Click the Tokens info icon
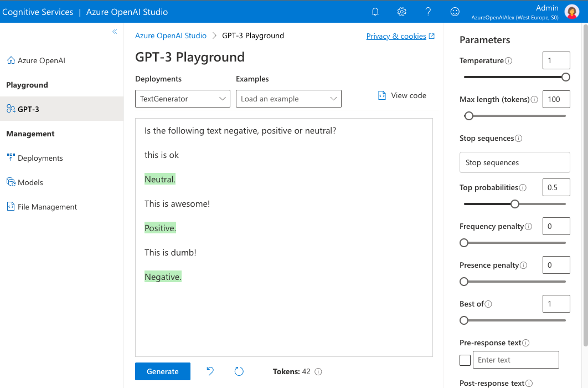Image resolution: width=588 pixels, height=388 pixels. (318, 372)
